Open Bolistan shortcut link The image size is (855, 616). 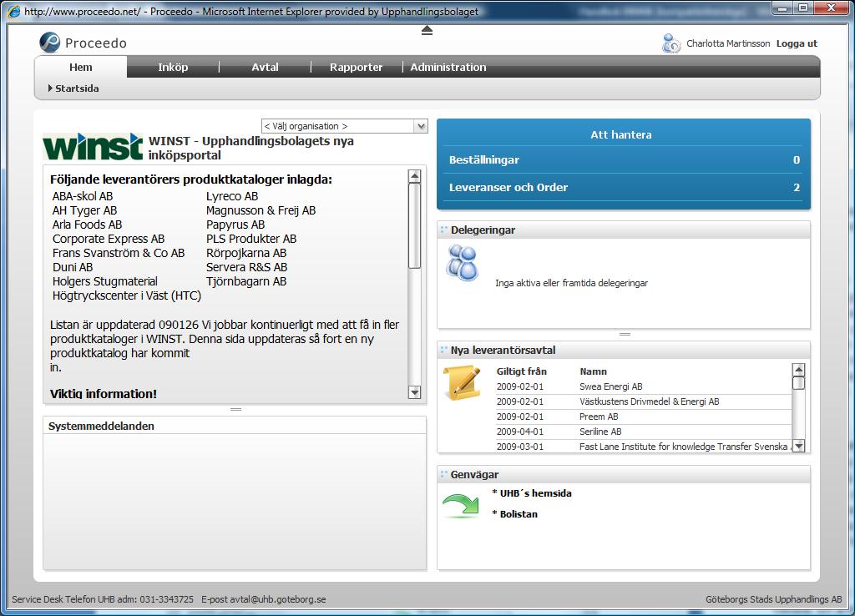(519, 514)
